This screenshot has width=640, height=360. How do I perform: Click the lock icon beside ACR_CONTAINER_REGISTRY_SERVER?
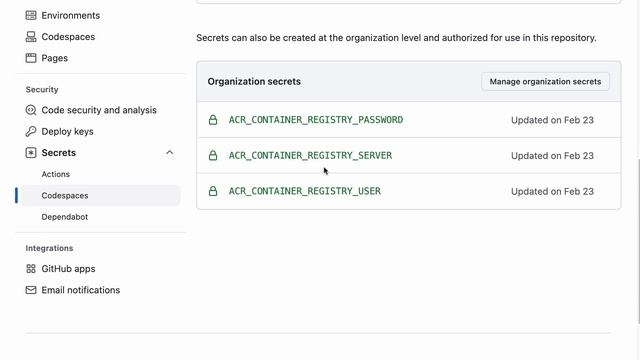coord(213,156)
